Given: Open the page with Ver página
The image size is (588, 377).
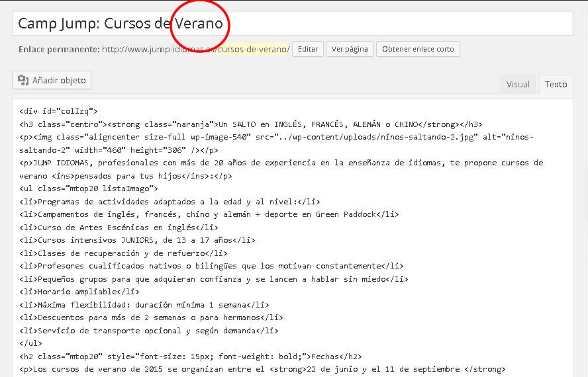Looking at the screenshot, I should pyautogui.click(x=350, y=49).
